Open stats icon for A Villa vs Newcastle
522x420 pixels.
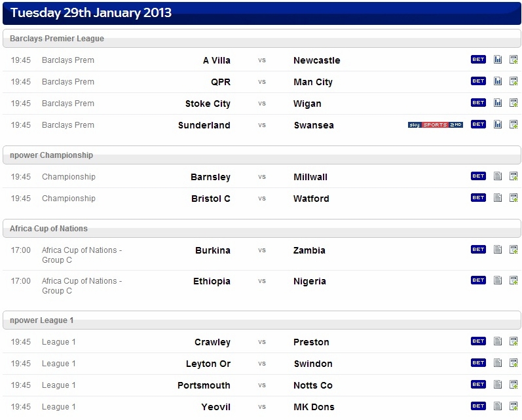point(498,60)
